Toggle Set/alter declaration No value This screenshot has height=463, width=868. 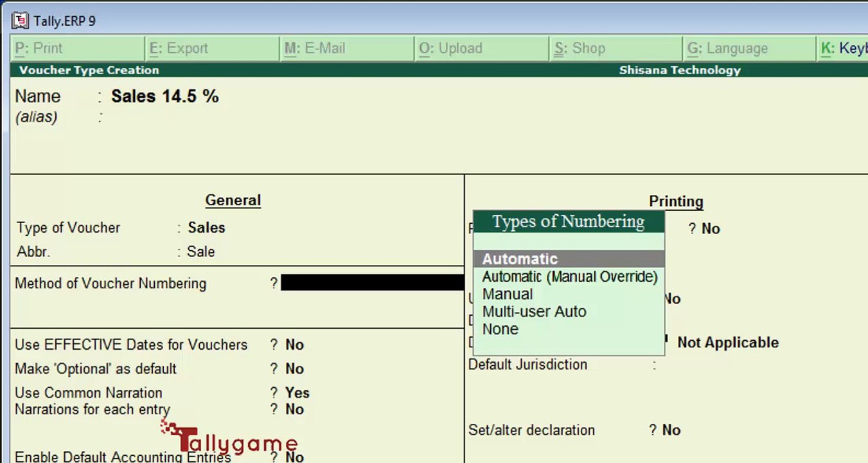[671, 430]
